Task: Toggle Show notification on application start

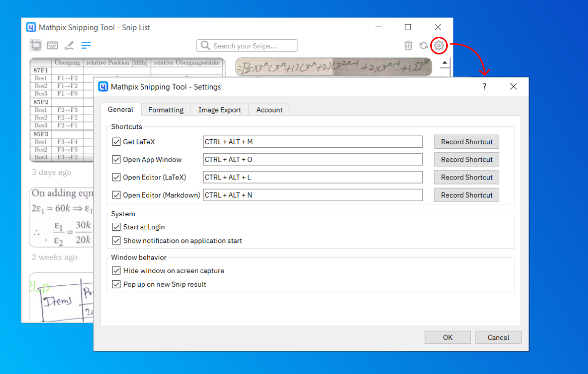Action: (x=116, y=240)
